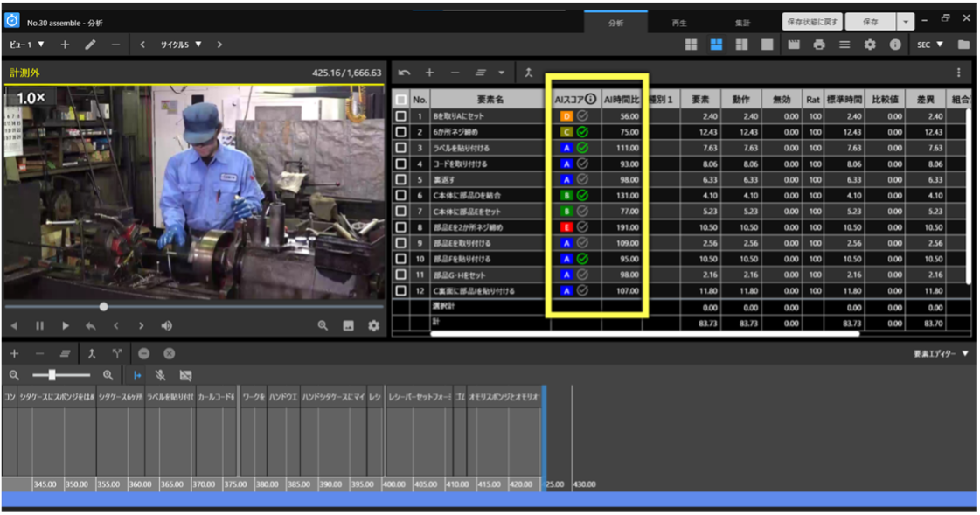Screen dimensions: 980x515
Task: Toggle the select-all checkbox in table header
Action: [401, 100]
